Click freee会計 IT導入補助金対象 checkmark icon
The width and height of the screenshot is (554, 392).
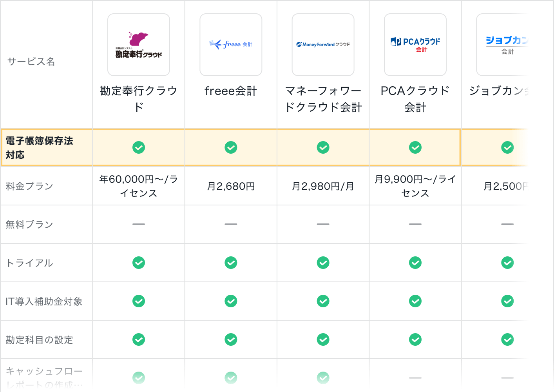(231, 301)
